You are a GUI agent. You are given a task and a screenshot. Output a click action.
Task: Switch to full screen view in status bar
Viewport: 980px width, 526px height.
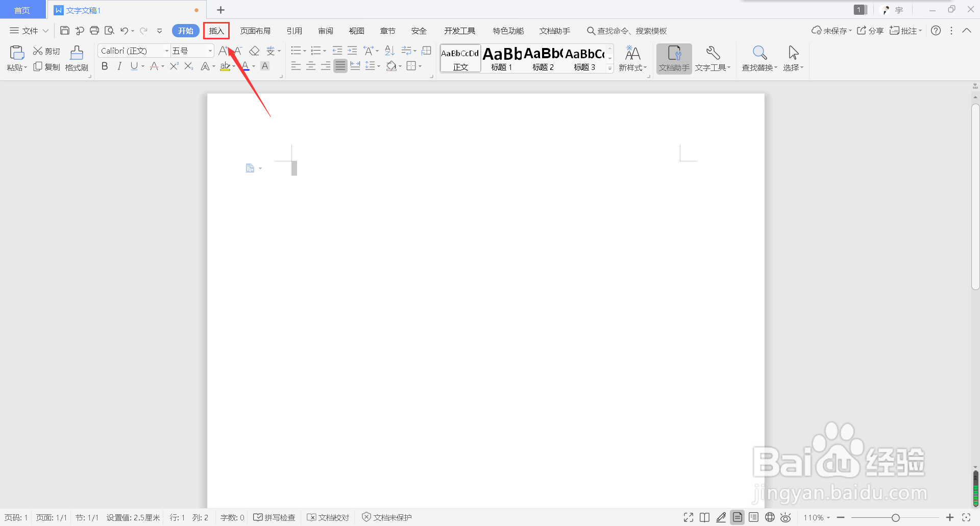[x=689, y=517]
